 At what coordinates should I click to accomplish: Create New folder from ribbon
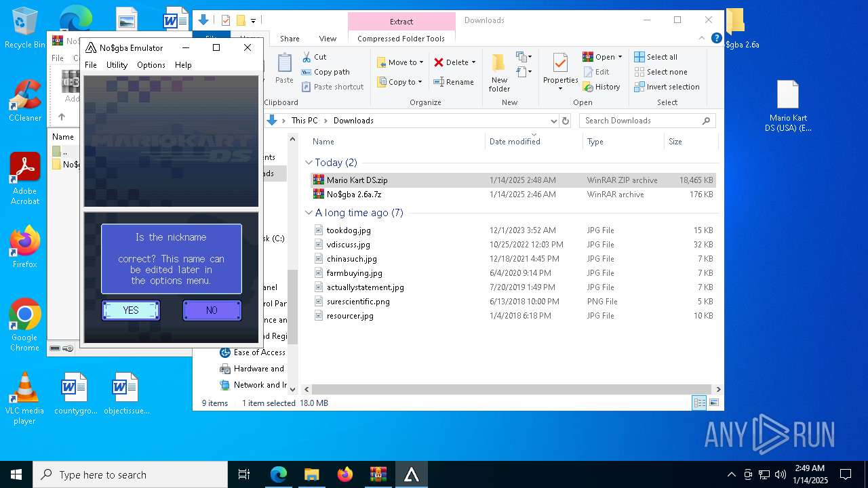499,73
